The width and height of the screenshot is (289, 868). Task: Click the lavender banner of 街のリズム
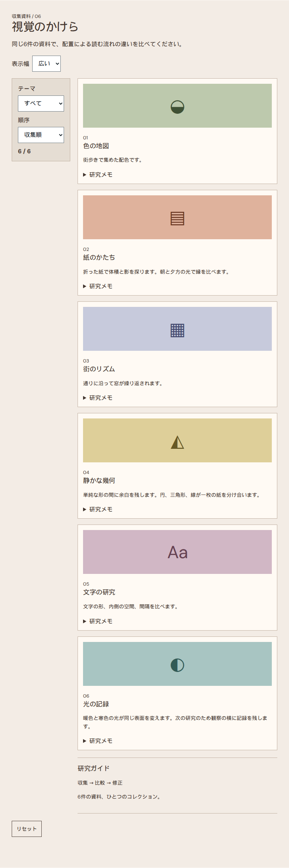pyautogui.click(x=177, y=329)
